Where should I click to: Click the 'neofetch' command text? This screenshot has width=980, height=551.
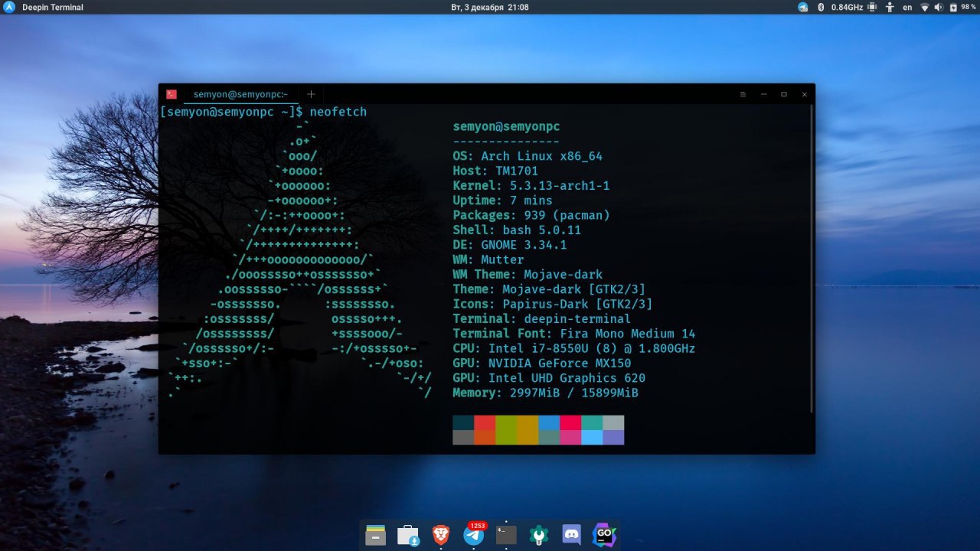point(338,112)
